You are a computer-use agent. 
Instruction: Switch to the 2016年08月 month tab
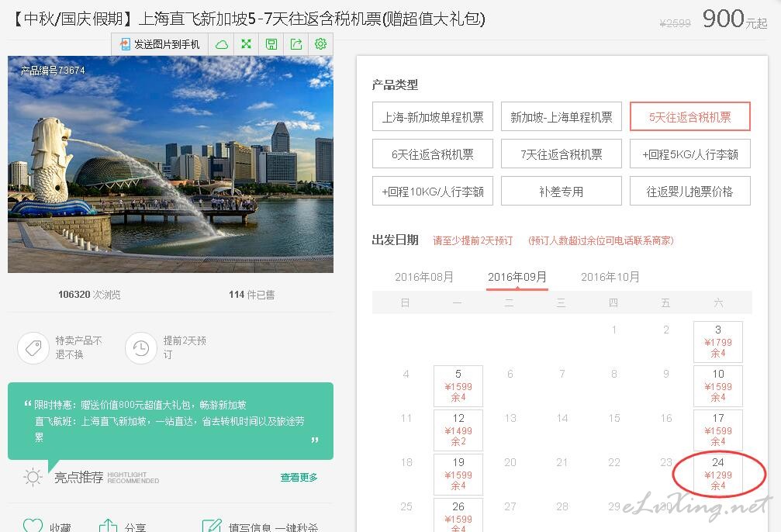click(x=424, y=277)
